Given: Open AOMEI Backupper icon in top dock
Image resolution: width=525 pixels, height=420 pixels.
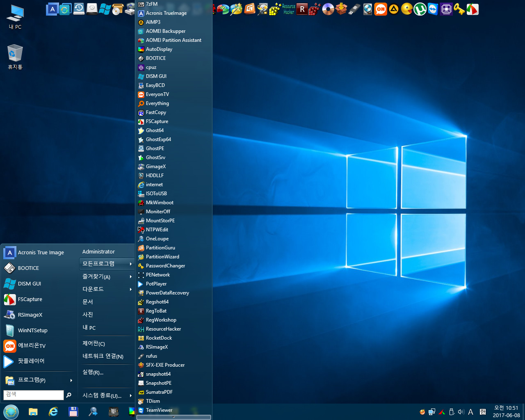Looking at the screenshot, I should (x=65, y=9).
